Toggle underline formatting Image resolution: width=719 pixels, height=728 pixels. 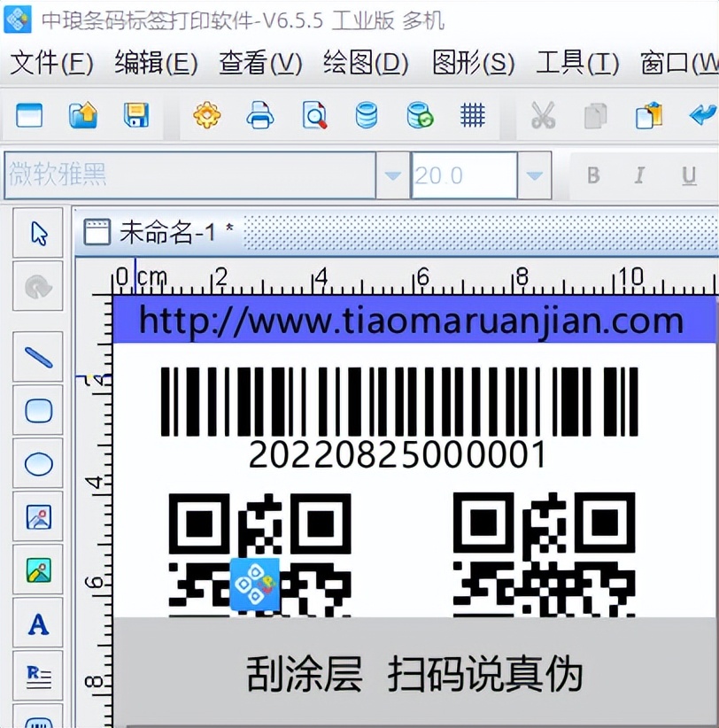click(x=688, y=174)
